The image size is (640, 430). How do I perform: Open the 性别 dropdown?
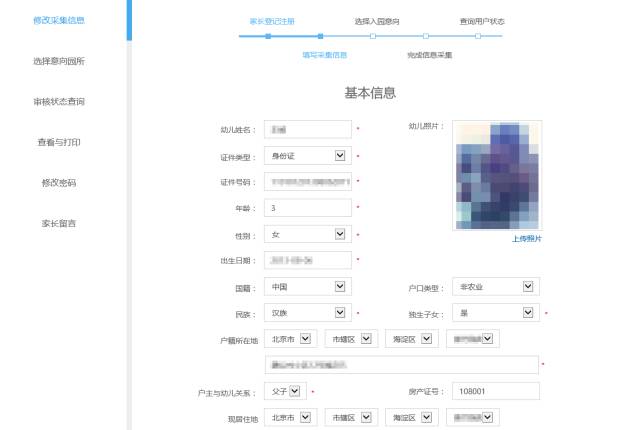pos(308,234)
